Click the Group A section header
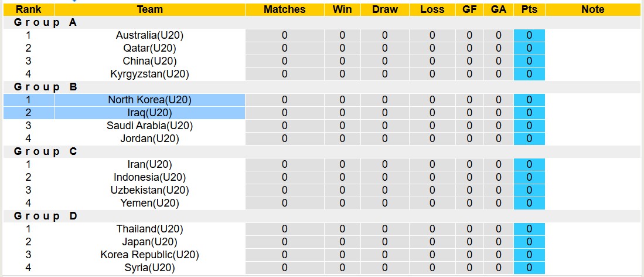 click(46, 22)
